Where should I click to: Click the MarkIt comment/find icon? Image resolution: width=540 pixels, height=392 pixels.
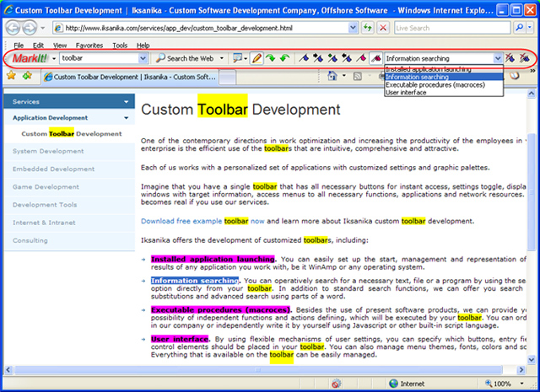tap(237, 58)
